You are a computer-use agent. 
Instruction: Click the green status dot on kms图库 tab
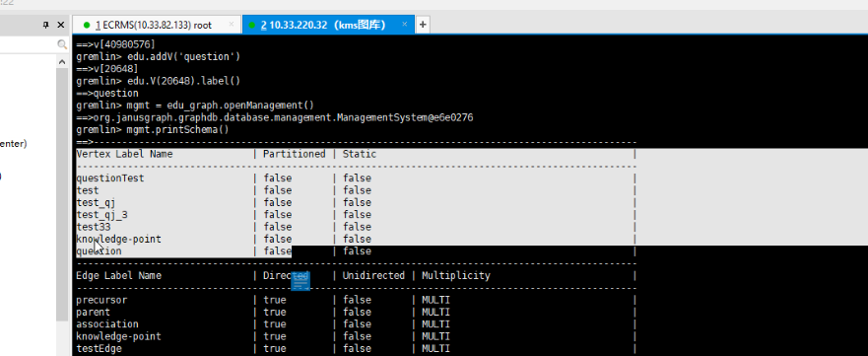point(252,25)
